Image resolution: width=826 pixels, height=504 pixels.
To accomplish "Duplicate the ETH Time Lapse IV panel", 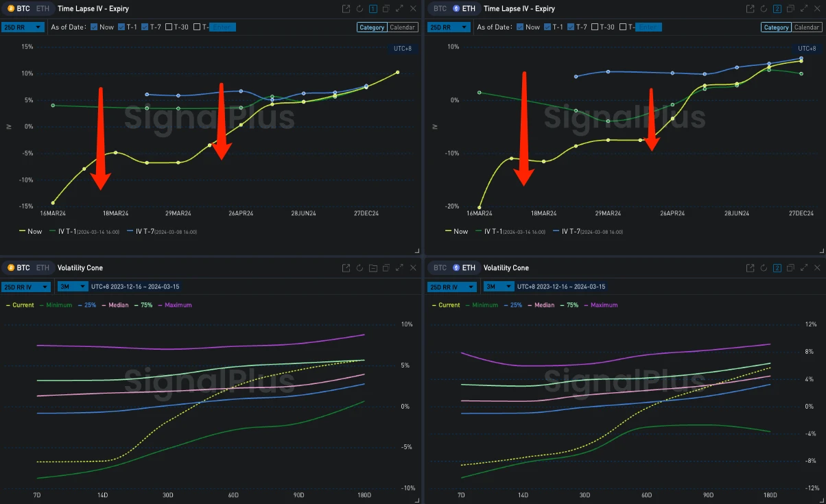I will coord(790,9).
